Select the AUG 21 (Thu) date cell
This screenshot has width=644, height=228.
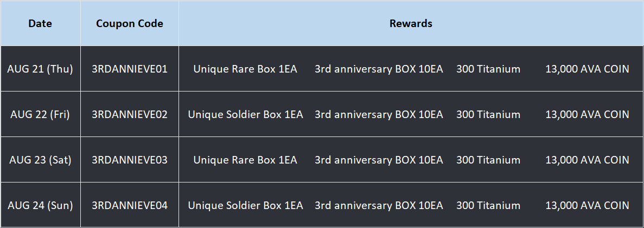[x=40, y=69]
